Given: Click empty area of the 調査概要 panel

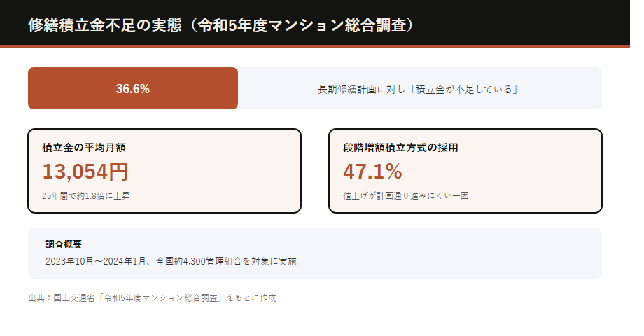Looking at the screenshot, I should (x=451, y=253).
